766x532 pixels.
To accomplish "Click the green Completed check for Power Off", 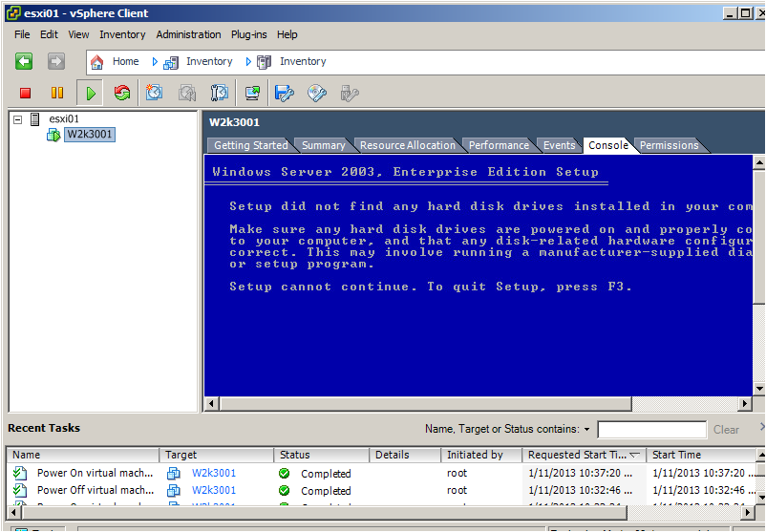I will click(284, 491).
